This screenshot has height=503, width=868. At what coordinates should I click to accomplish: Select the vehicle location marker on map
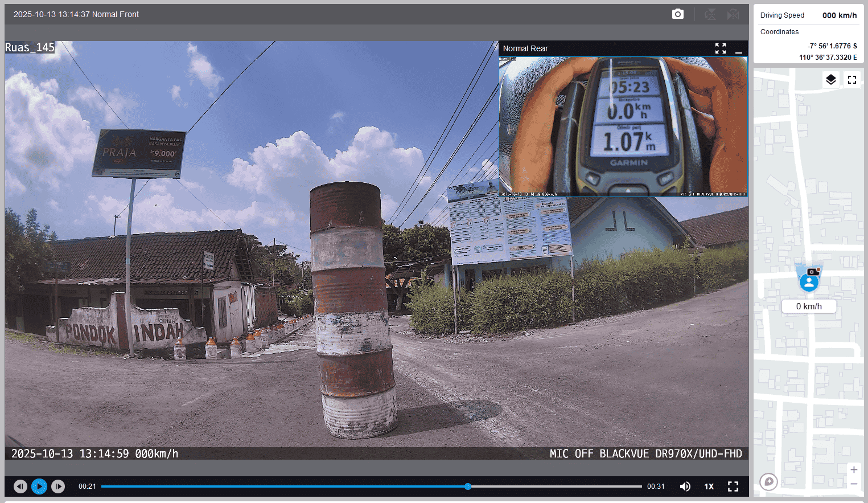tap(809, 282)
